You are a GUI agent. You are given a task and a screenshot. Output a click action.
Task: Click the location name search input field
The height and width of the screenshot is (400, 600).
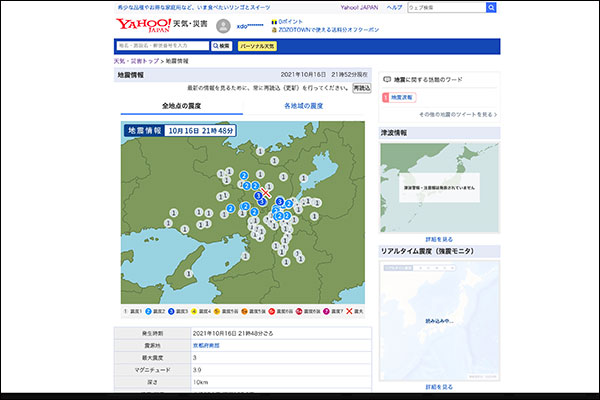click(x=162, y=46)
